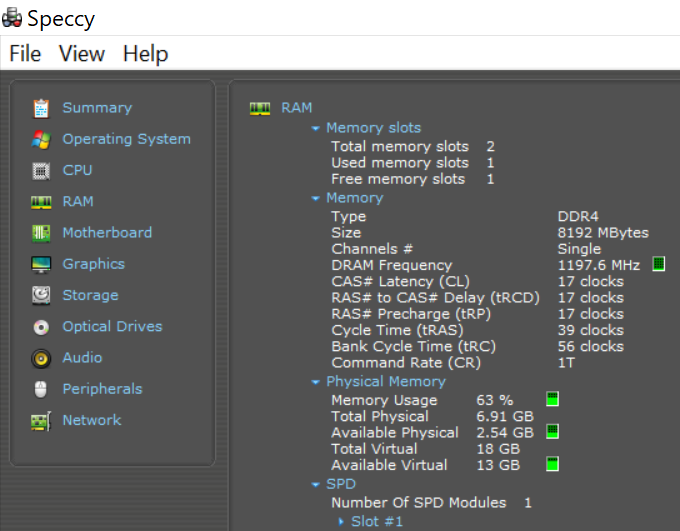Click the RAS# Precharge (tRP) label
This screenshot has height=531, width=680.
411,314
